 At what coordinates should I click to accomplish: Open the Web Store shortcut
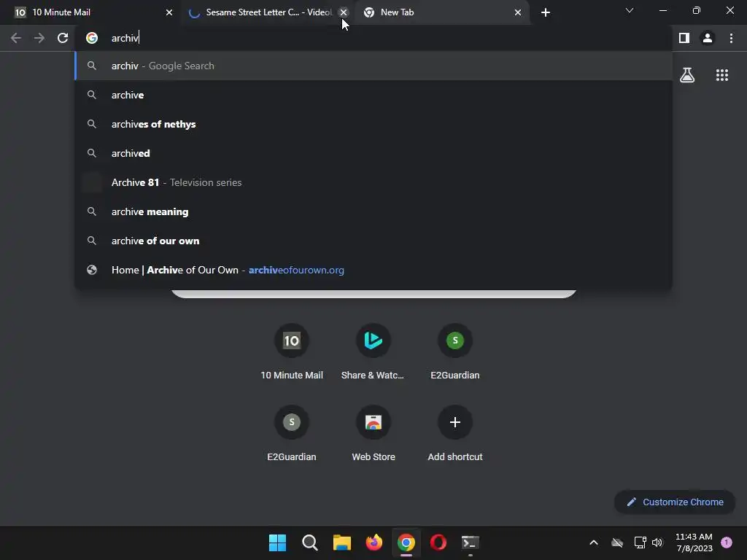pos(373,433)
